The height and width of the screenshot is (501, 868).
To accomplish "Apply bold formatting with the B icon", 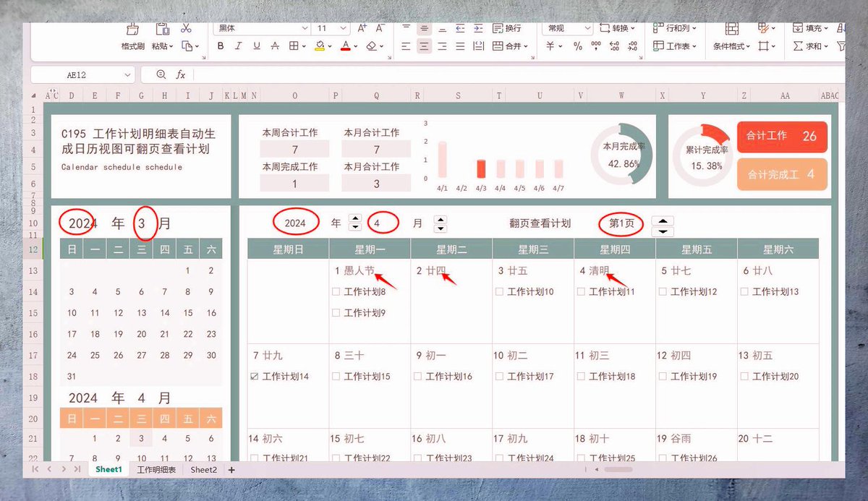I will [221, 46].
